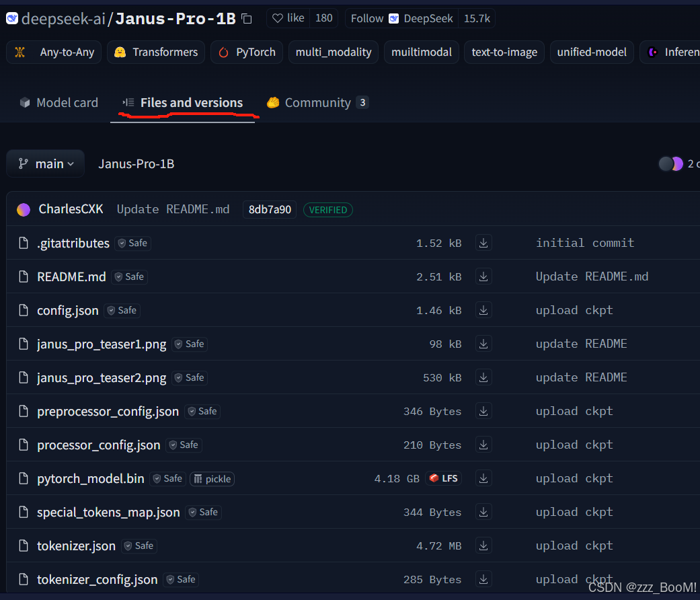Viewport: 700px width, 600px height.
Task: Open pytorch_model.bin file
Action: 91,479
